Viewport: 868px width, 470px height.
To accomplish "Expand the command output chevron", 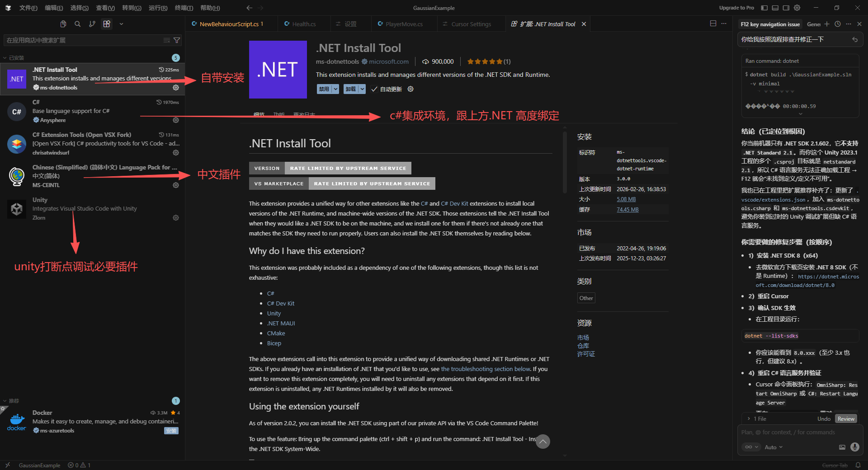I will pos(801,114).
